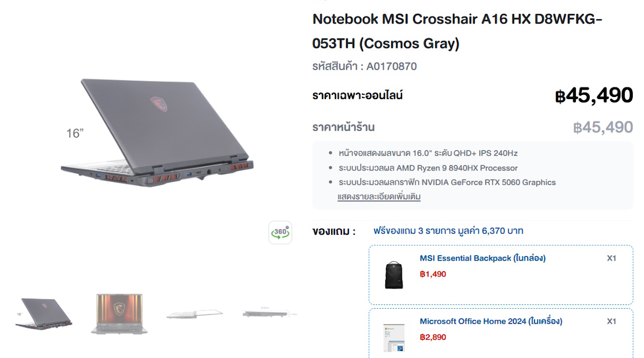Click the backpack price ฿1,490
Viewport: 644px width, 358px height.
tap(433, 274)
